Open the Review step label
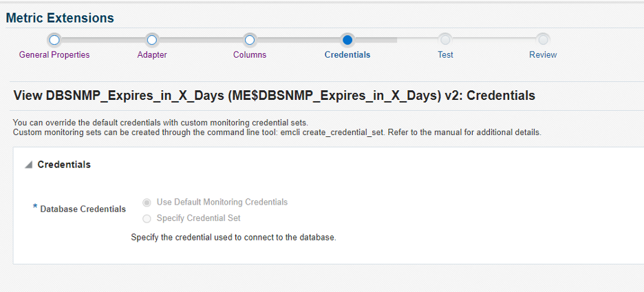Screen dimensions: 644x292 coord(543,54)
